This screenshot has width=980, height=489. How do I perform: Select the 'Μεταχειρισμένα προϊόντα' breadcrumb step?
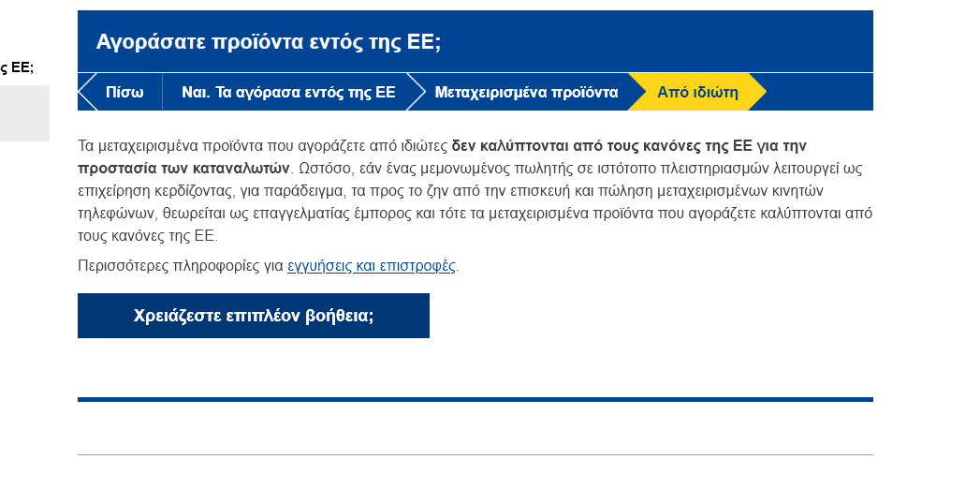pyautogui.click(x=526, y=93)
